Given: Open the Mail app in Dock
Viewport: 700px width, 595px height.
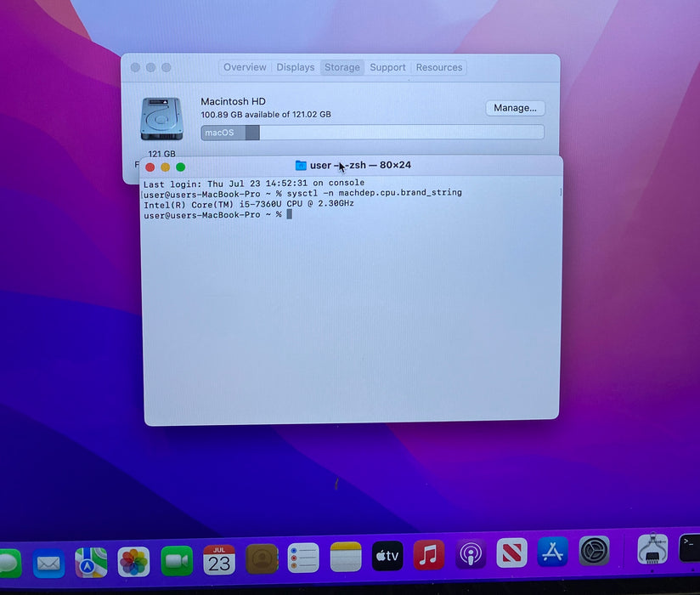Looking at the screenshot, I should pyautogui.click(x=48, y=564).
